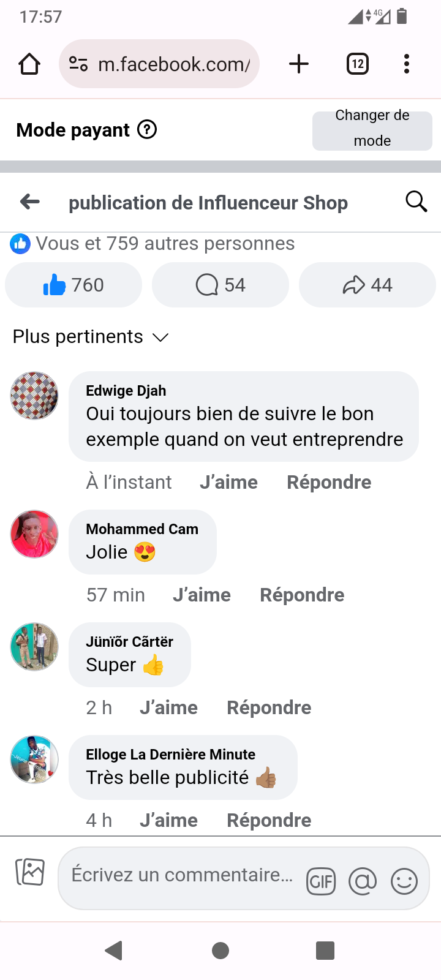The width and height of the screenshot is (441, 980).
Task: Click the Changer de mode button
Action: (372, 129)
